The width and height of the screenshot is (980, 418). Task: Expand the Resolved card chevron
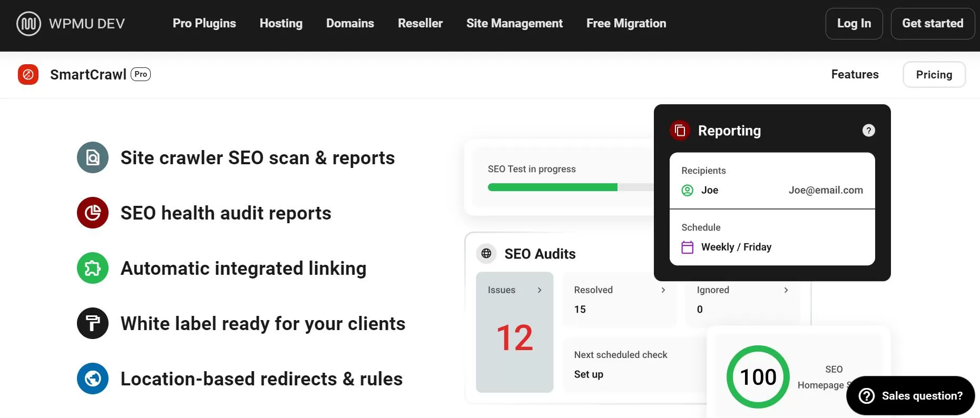coord(663,290)
